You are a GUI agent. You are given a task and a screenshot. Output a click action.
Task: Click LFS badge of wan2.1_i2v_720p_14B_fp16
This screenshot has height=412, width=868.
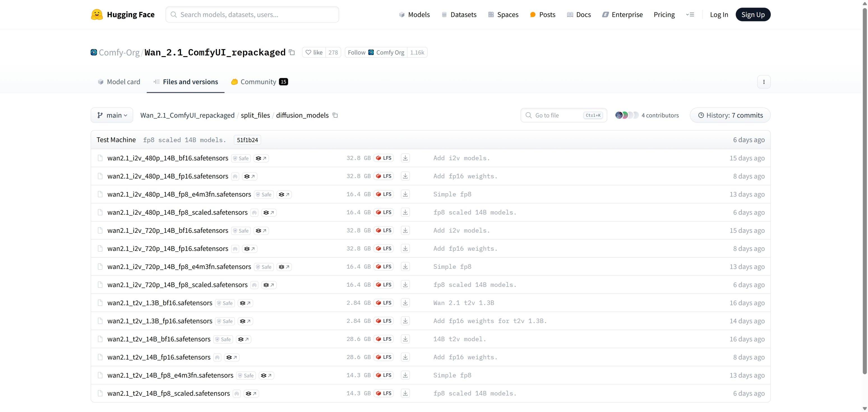(x=384, y=248)
